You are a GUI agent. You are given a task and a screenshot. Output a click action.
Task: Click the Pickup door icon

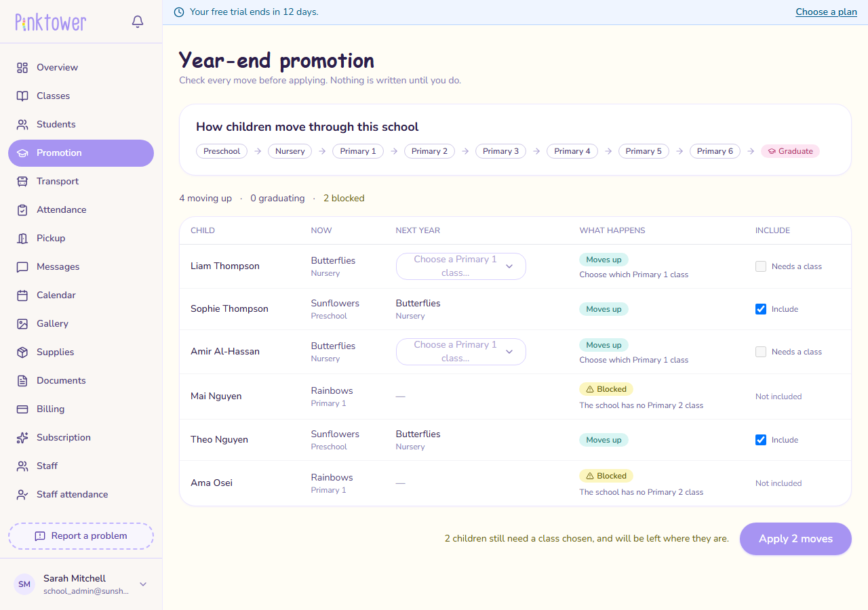(22, 238)
